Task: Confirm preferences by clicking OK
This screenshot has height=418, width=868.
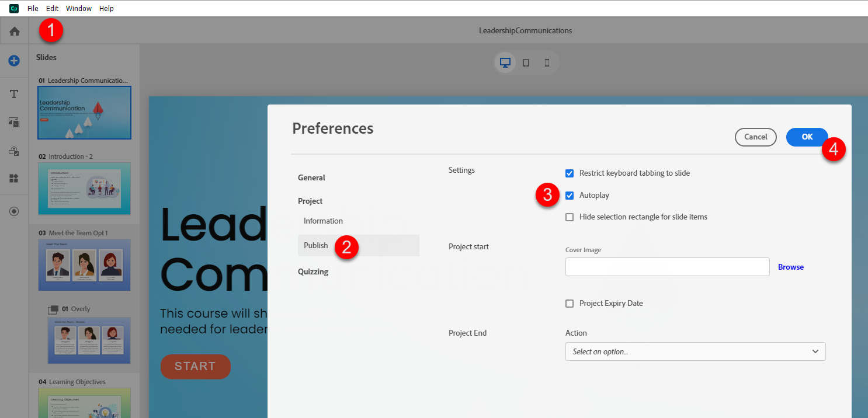Action: 807,137
